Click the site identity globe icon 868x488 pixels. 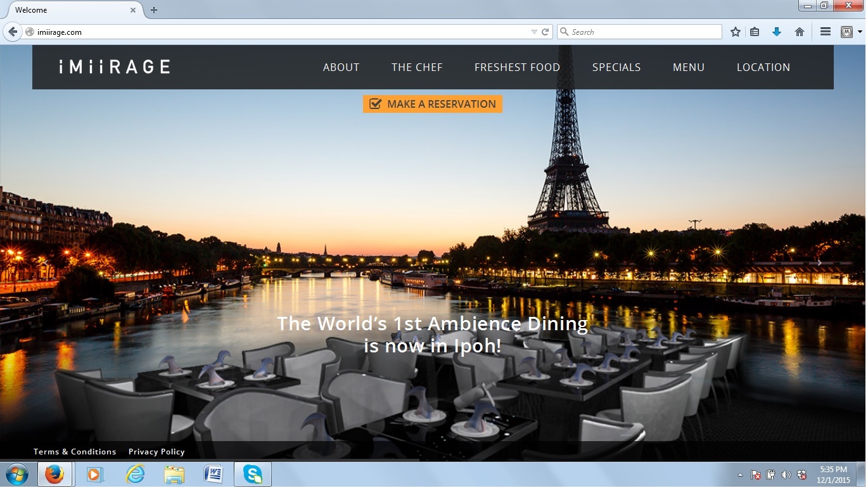pos(29,32)
